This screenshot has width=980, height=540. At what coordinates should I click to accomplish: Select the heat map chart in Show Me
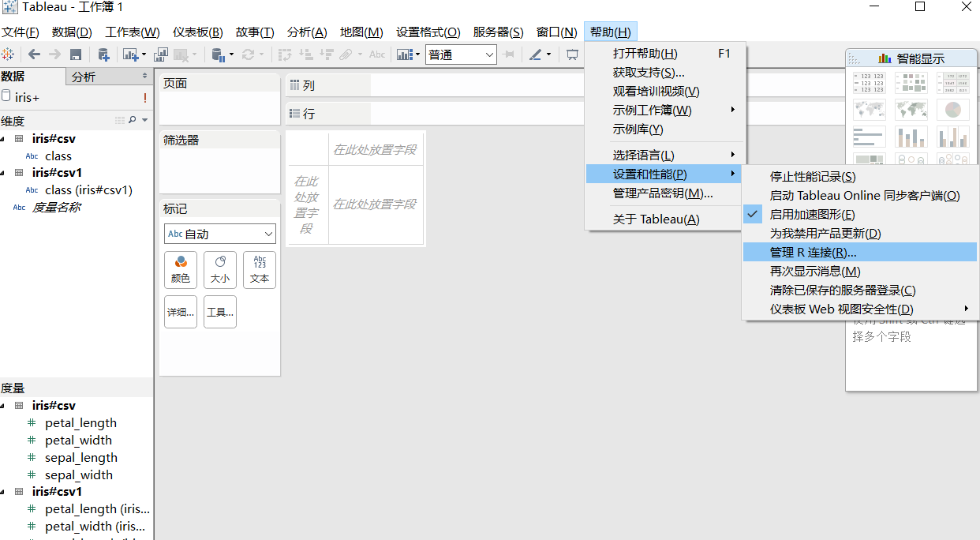[911, 83]
